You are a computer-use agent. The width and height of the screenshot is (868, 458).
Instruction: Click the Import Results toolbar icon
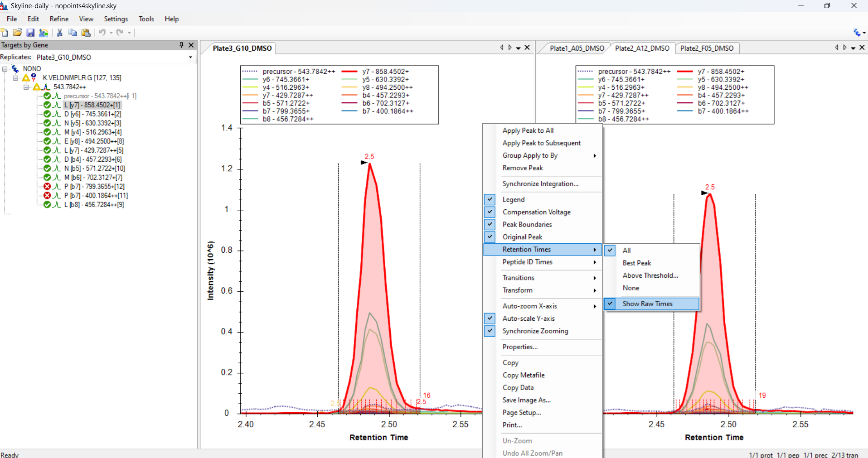tap(44, 33)
